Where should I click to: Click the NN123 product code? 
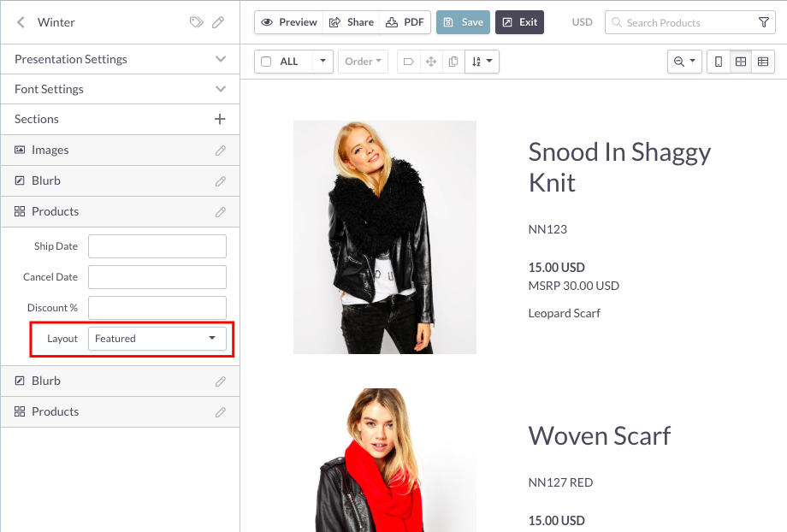coord(547,229)
